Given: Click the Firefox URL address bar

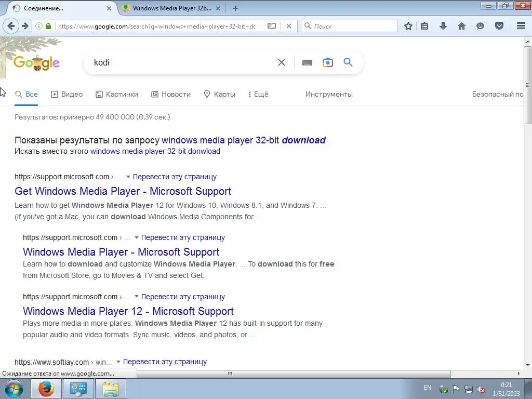Looking at the screenshot, I should tap(156, 26).
